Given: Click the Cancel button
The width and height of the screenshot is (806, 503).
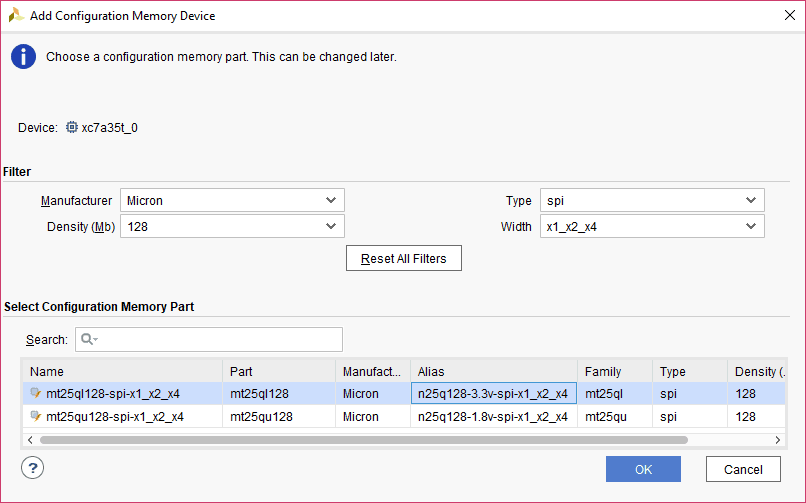Looking at the screenshot, I should pyautogui.click(x=742, y=469).
